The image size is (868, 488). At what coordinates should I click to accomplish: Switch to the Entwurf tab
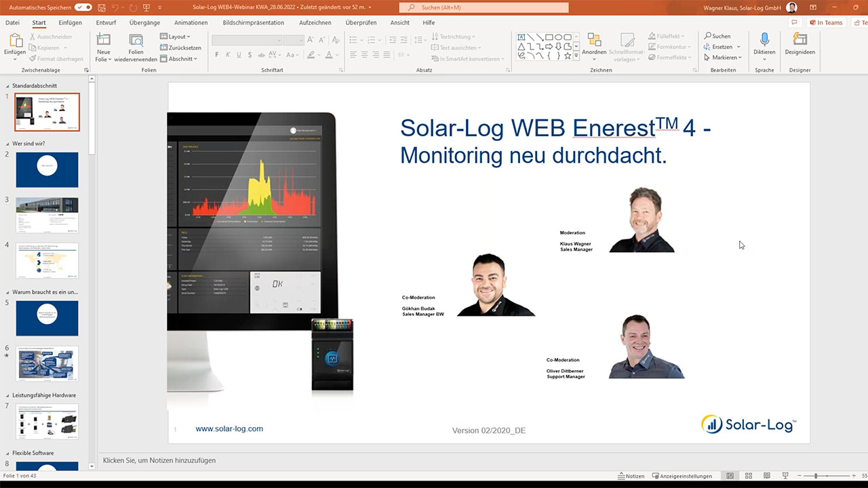[106, 22]
